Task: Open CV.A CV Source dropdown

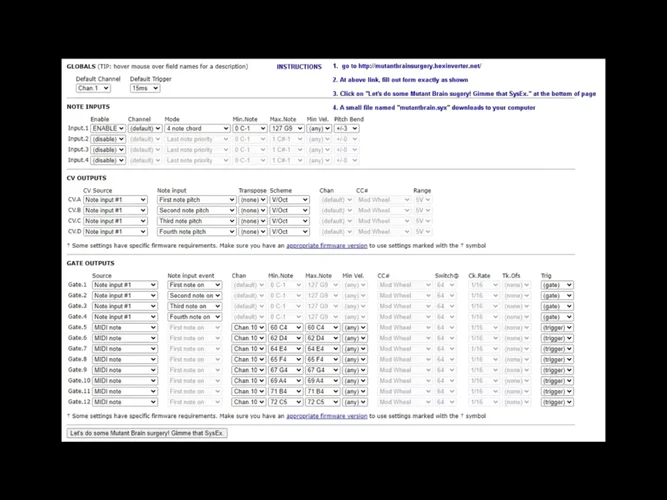Action: pyautogui.click(x=115, y=200)
